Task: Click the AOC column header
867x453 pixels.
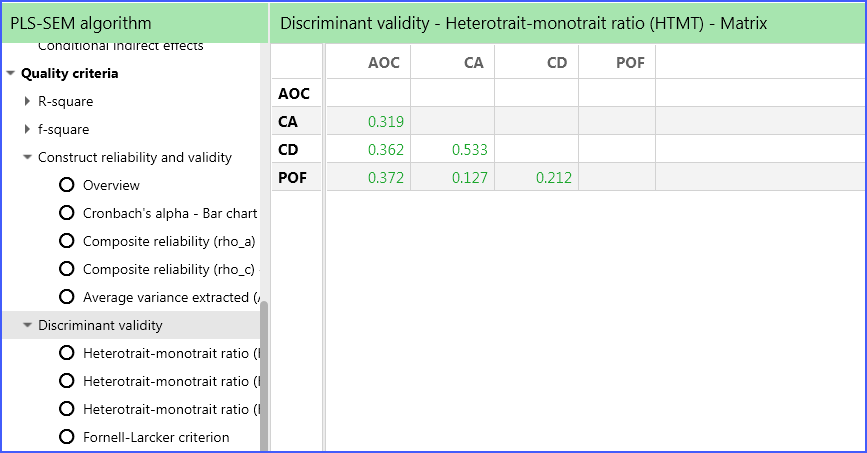Action: pos(384,63)
